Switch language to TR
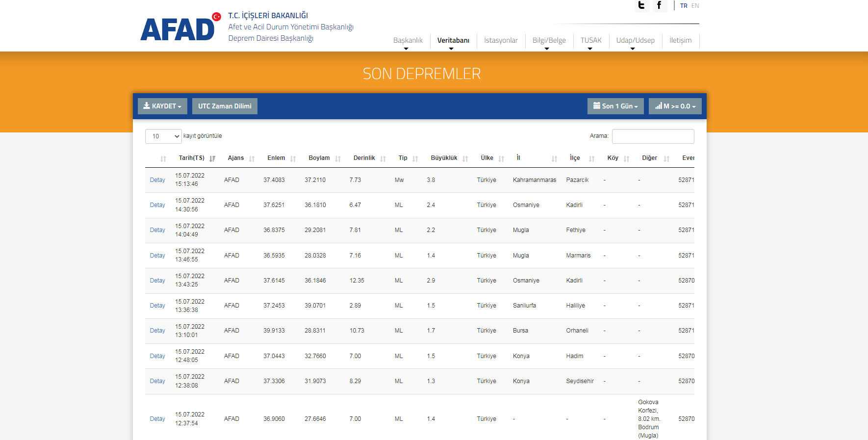The width and height of the screenshot is (868, 440). (684, 6)
